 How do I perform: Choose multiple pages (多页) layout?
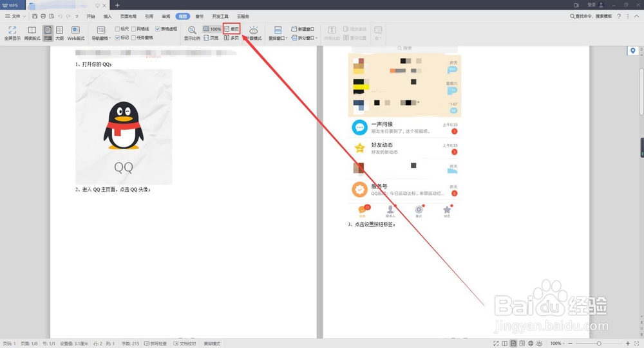coord(232,38)
